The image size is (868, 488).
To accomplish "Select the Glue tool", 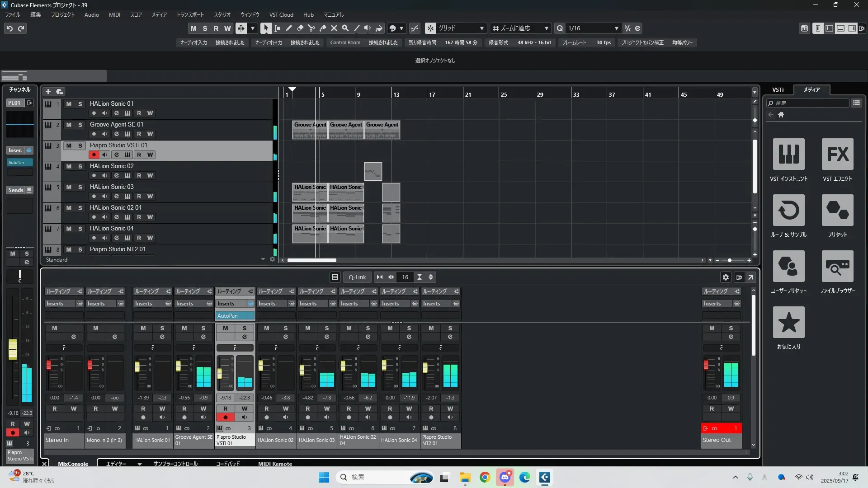I will (322, 28).
